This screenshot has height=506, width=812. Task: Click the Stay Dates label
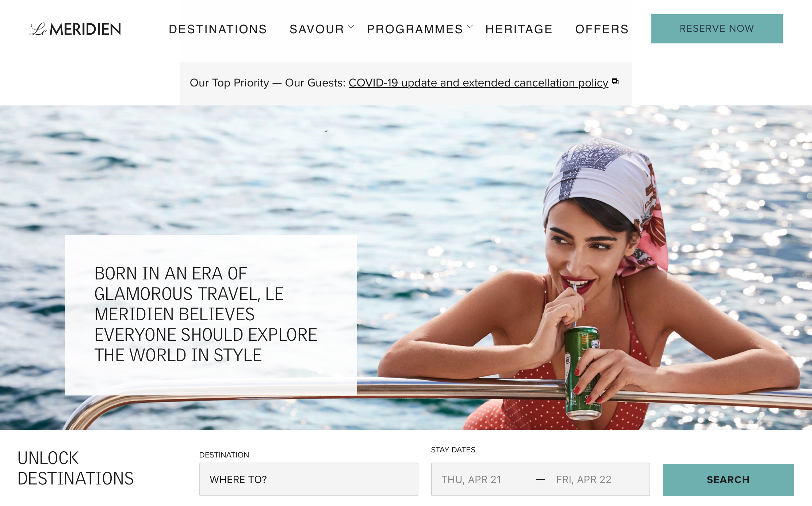(453, 450)
